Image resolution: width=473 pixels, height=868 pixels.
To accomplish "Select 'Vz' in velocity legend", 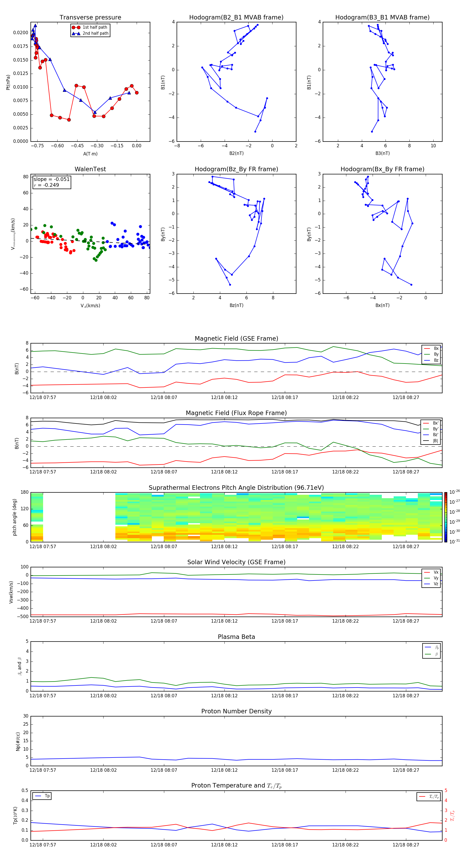I will click(x=431, y=584).
